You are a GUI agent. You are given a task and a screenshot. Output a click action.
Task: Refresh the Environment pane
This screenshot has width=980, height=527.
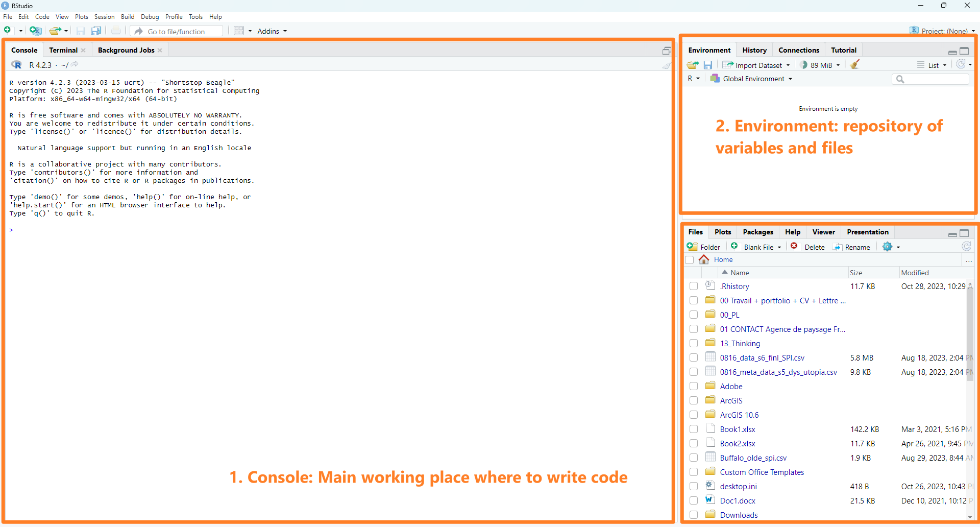(961, 64)
